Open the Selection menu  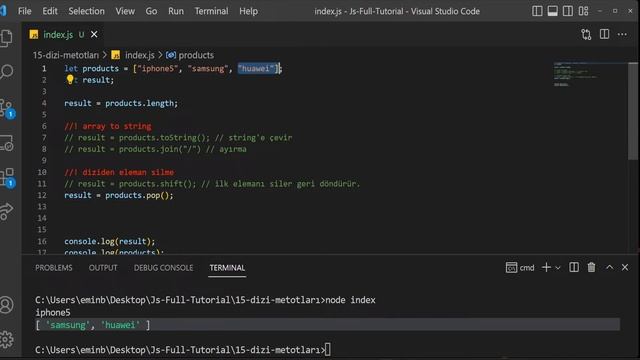(x=87, y=11)
